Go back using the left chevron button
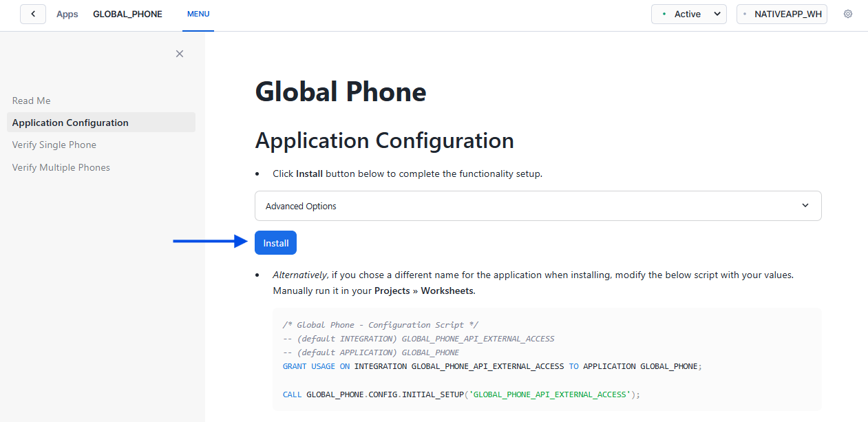This screenshot has width=868, height=422. coord(33,14)
